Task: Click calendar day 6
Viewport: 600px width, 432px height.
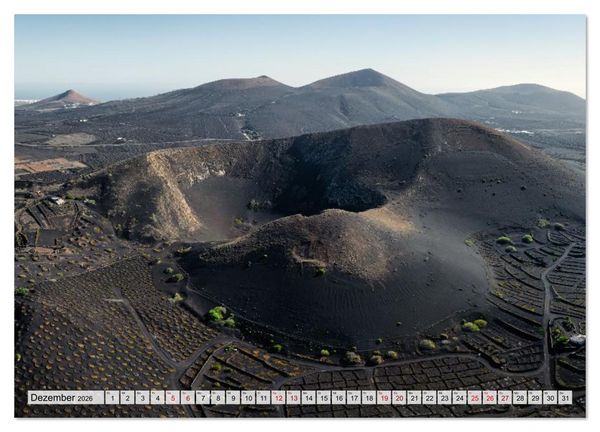Action: (188, 398)
